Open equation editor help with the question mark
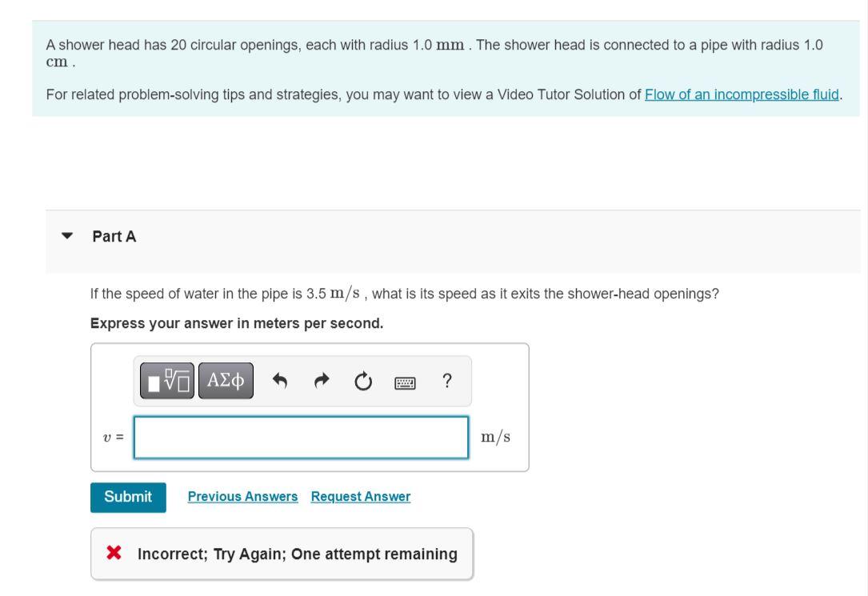Image resolution: width=868 pixels, height=596 pixels. tap(446, 381)
